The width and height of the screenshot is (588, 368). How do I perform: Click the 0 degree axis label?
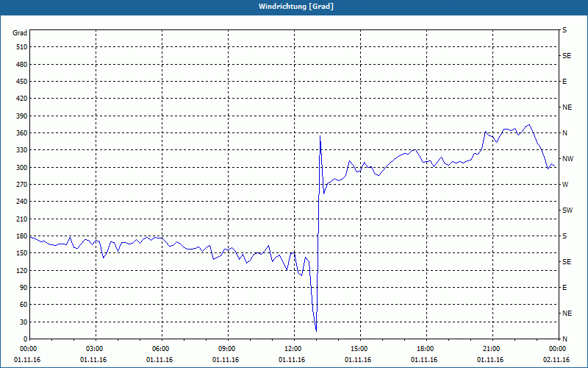(x=26, y=339)
